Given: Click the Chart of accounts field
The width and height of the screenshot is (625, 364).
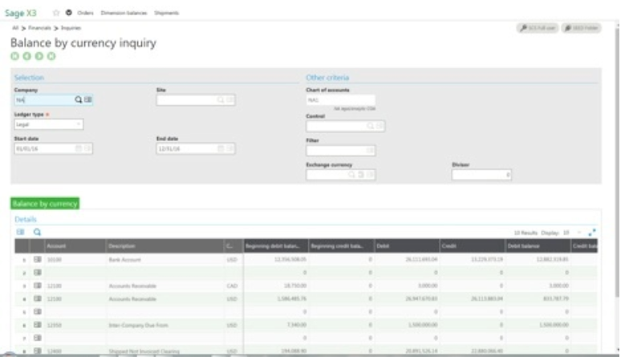Looking at the screenshot, I should [341, 100].
